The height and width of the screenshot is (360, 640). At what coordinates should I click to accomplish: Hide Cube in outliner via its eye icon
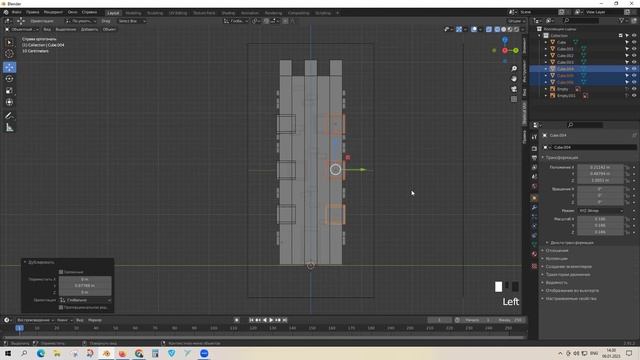(634, 42)
